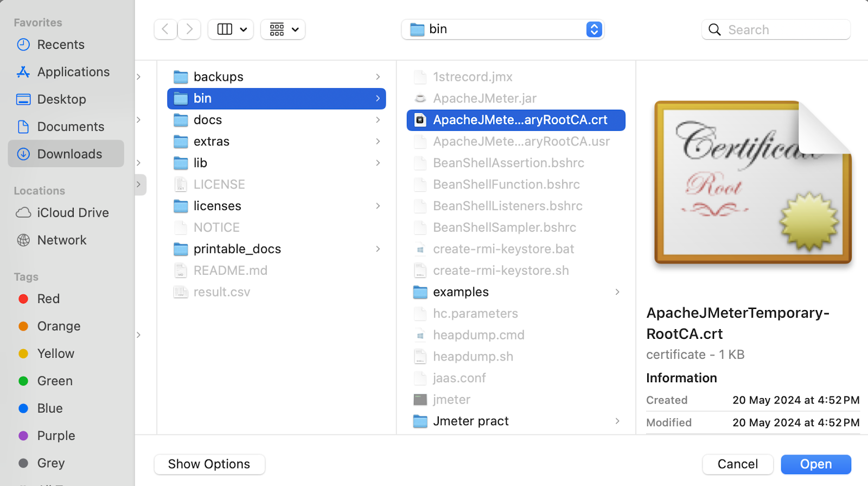
Task: Click jaas.conf file
Action: click(x=516, y=378)
